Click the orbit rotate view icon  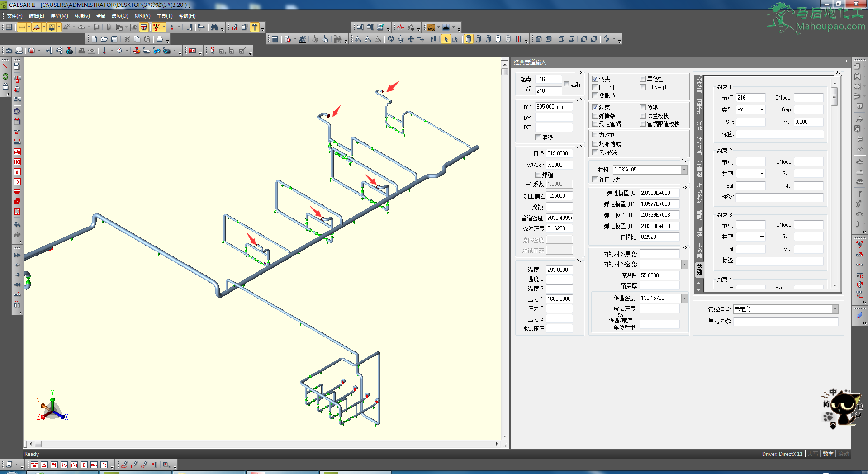tap(391, 39)
